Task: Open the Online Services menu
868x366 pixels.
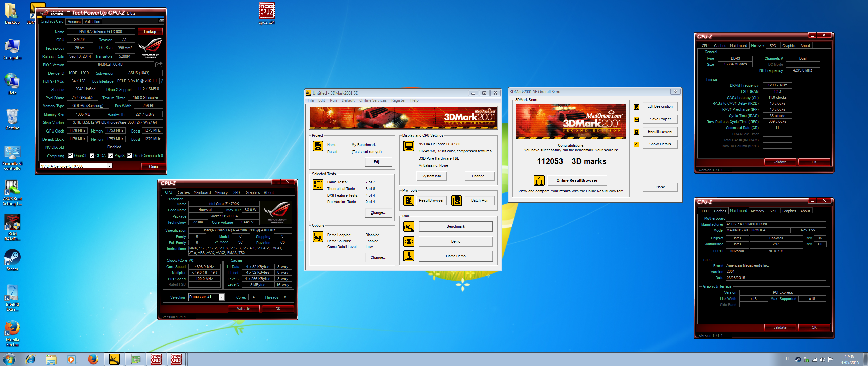Action: tap(373, 100)
